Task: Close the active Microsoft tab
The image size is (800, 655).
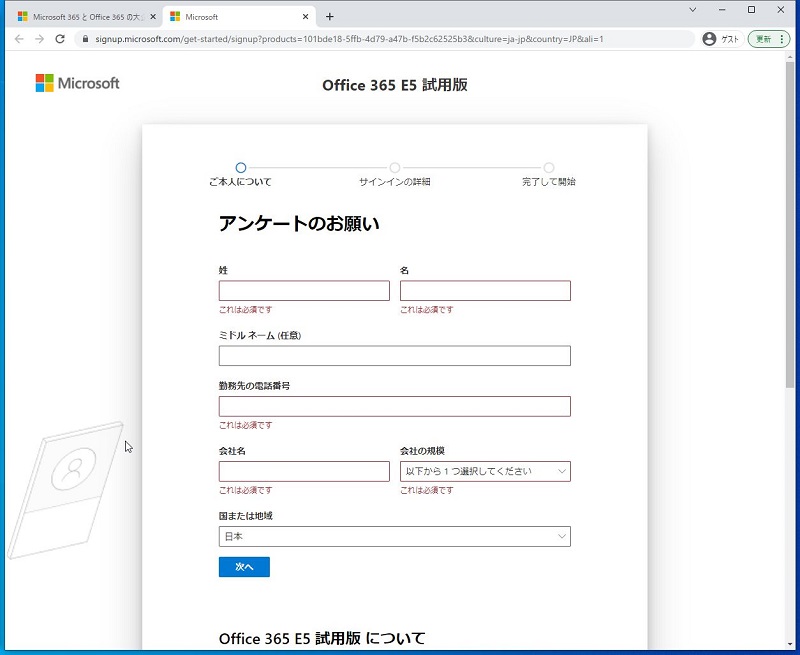Action: pyautogui.click(x=305, y=17)
